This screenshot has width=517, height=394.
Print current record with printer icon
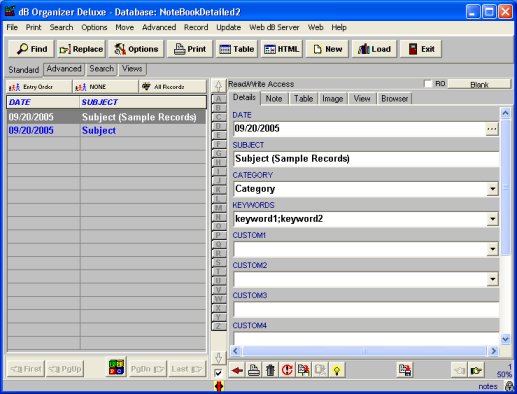(x=254, y=370)
